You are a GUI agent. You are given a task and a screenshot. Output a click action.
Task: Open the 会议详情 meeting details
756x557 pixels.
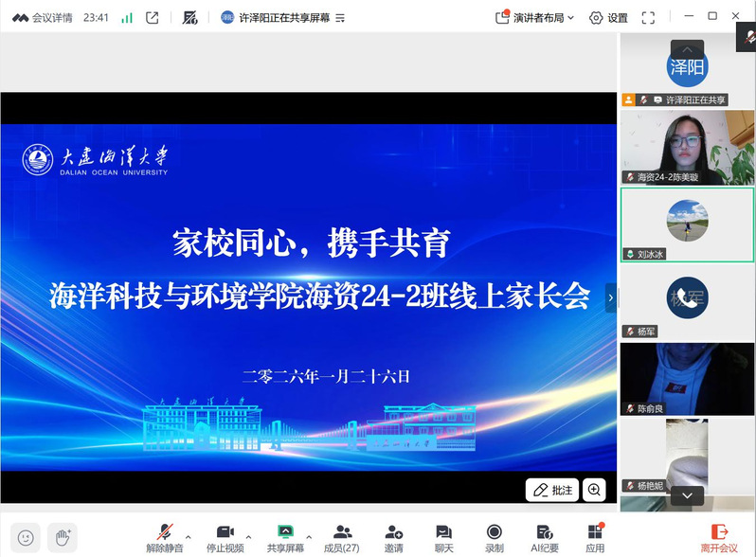tap(43, 17)
